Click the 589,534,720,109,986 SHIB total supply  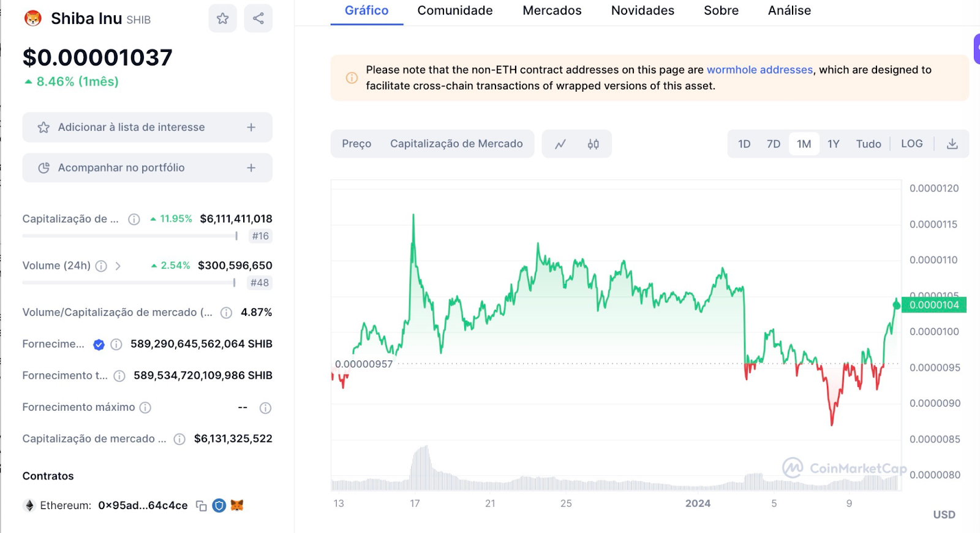point(203,376)
